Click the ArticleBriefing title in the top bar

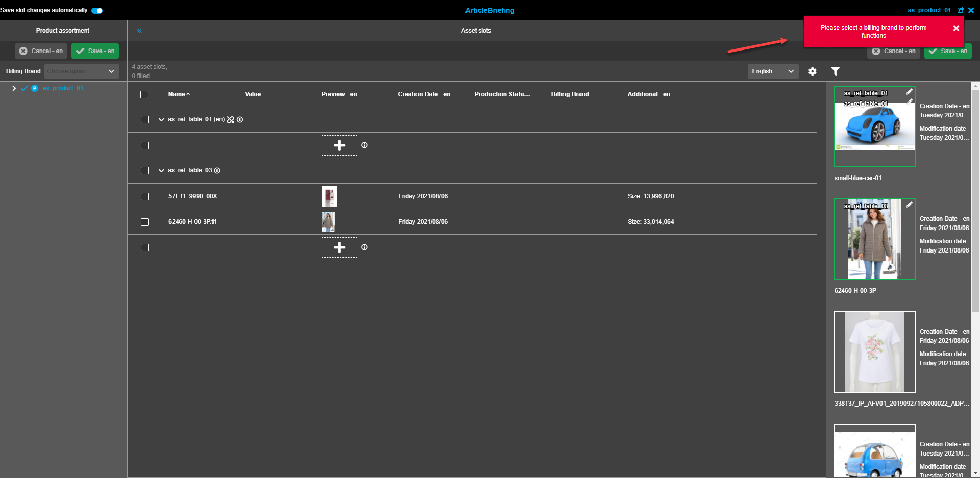pyautogui.click(x=489, y=10)
